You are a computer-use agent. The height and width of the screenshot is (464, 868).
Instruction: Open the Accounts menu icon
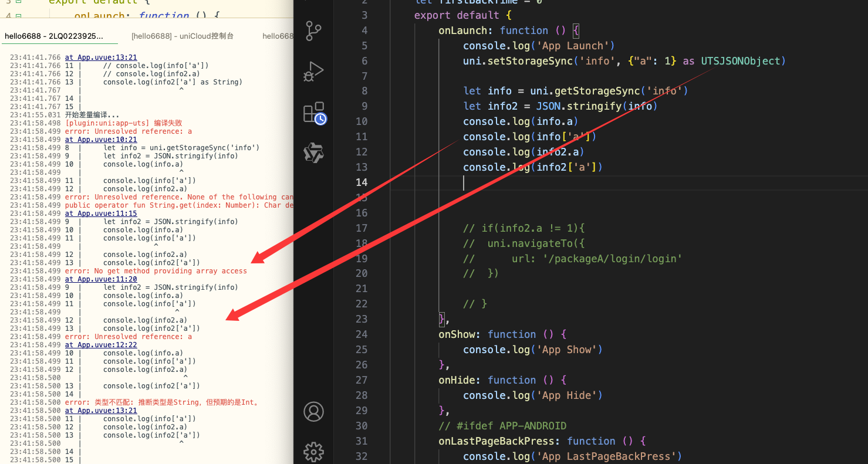coord(313,412)
